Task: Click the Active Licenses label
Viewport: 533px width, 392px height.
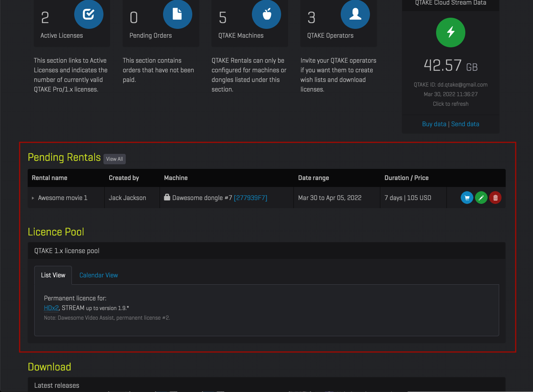Action: [x=62, y=35]
